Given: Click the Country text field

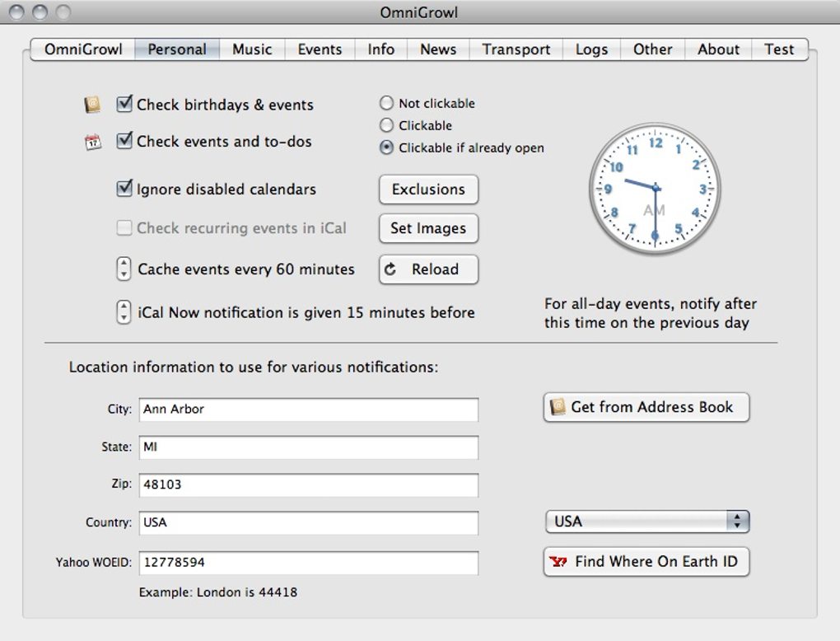Looking at the screenshot, I should (309, 522).
